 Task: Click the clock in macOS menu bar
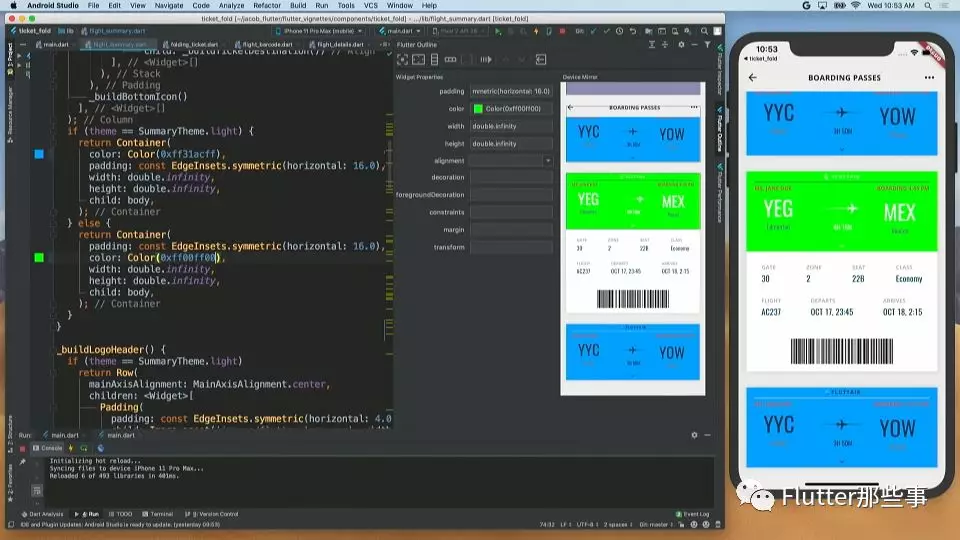[891, 6]
